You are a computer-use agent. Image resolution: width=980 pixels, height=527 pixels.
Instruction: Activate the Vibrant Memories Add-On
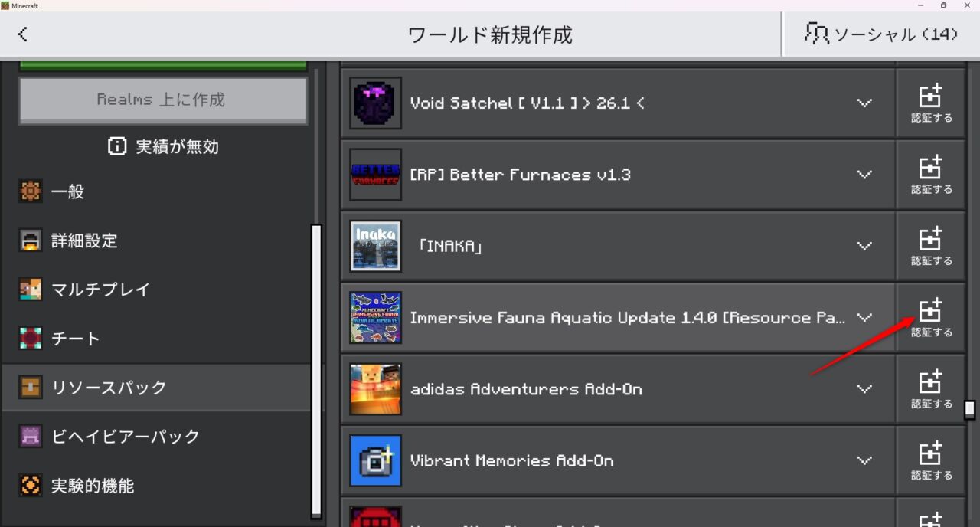tap(931, 460)
